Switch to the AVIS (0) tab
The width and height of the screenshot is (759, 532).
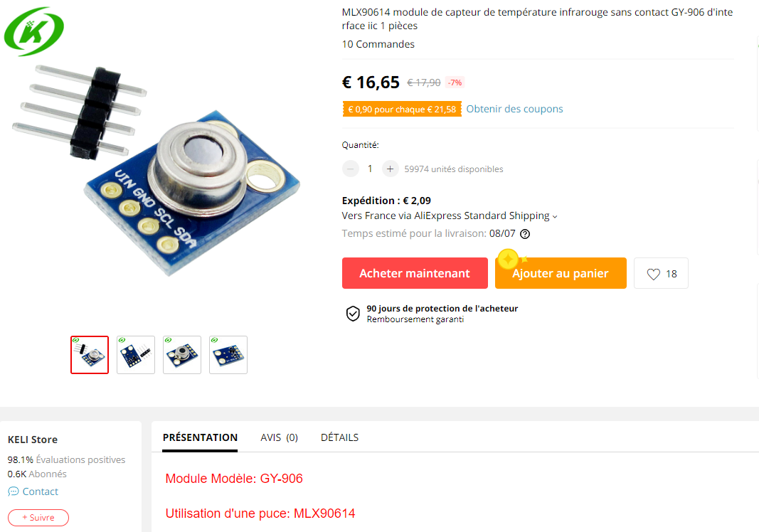[279, 437]
